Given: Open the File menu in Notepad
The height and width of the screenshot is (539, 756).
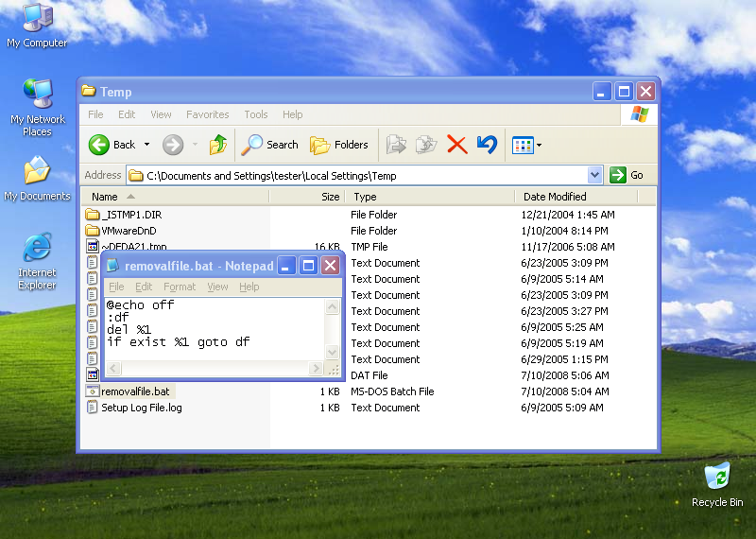Looking at the screenshot, I should pyautogui.click(x=116, y=287).
